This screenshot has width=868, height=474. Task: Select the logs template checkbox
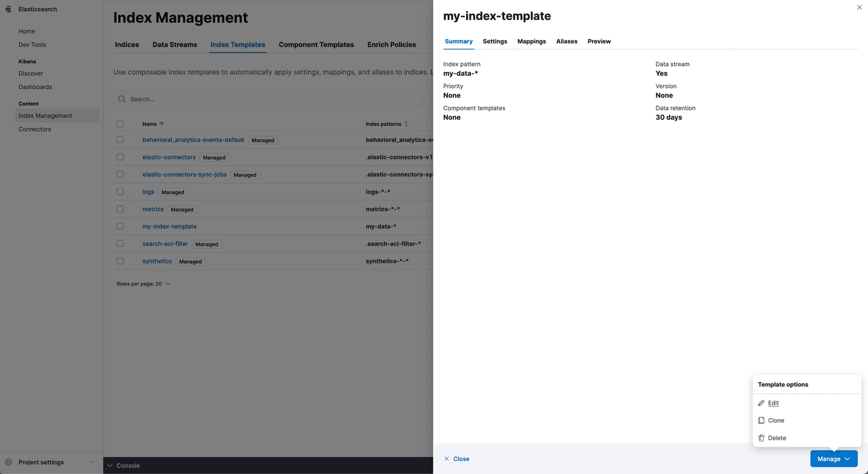coord(120,192)
